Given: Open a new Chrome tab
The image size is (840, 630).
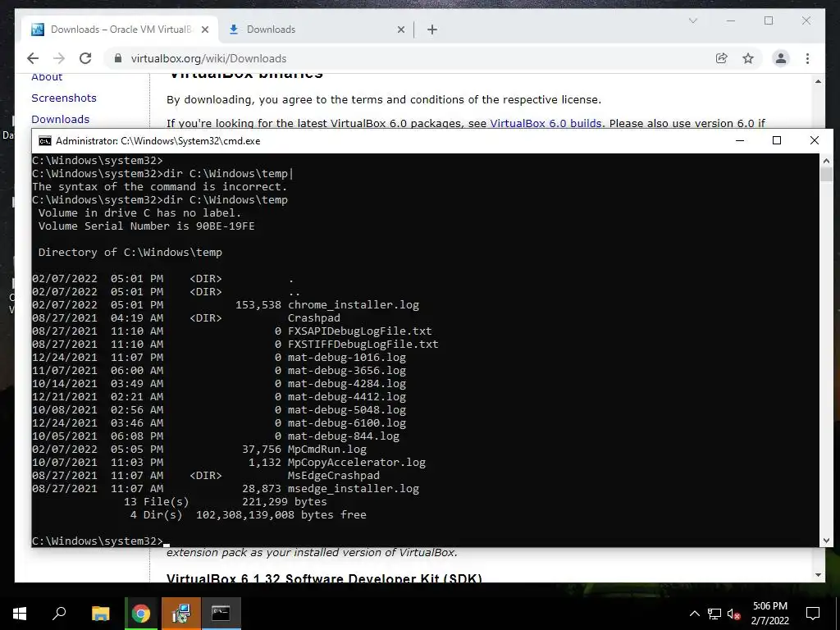Looking at the screenshot, I should (432, 30).
